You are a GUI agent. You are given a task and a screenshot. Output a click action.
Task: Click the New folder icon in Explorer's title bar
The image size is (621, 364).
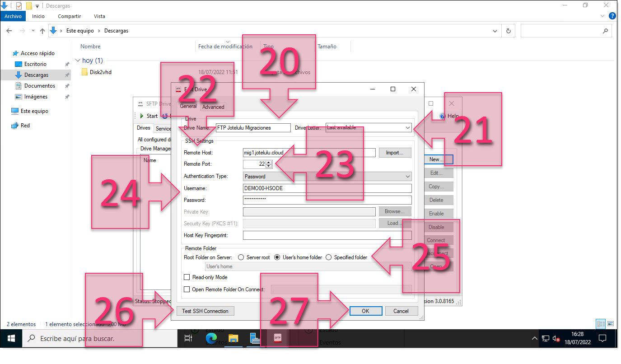[x=29, y=6]
